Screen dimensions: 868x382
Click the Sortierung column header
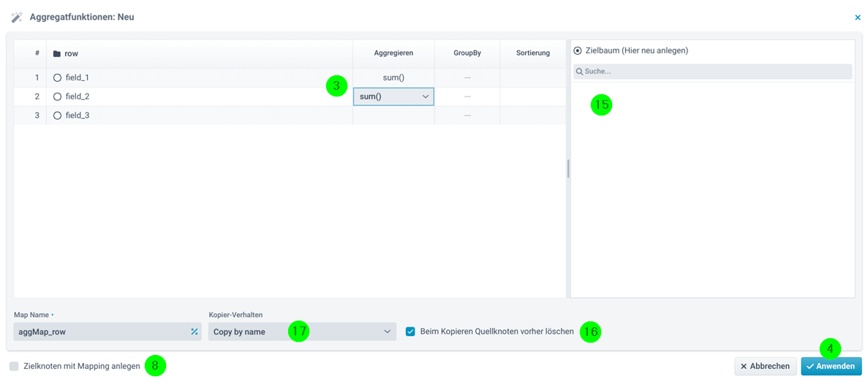pos(532,53)
